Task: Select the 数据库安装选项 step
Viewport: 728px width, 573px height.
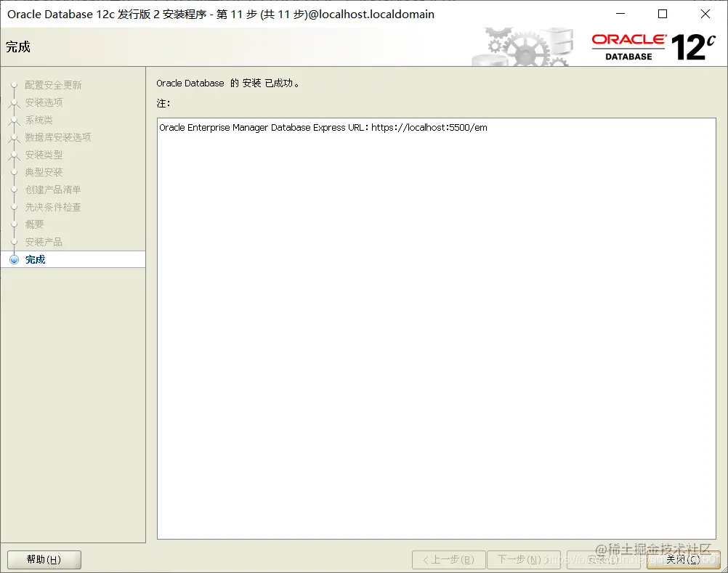Action: click(x=58, y=137)
